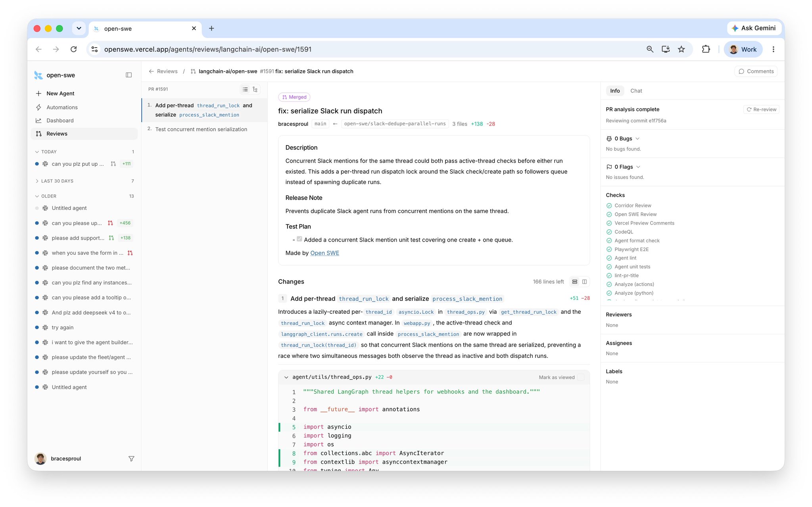The image size is (812, 507).
Task: Click Ask Gemini button
Action: [754, 28]
